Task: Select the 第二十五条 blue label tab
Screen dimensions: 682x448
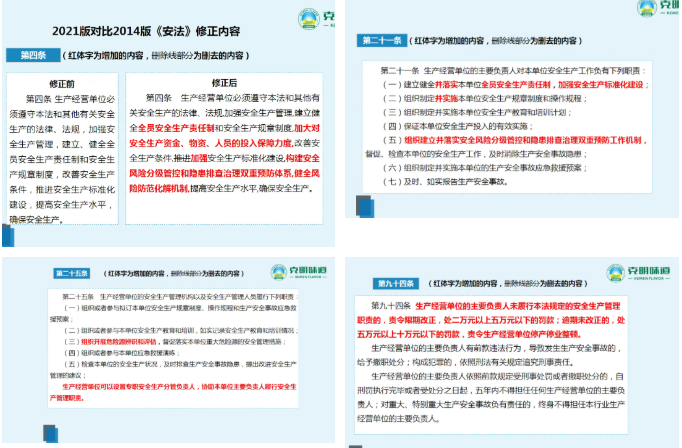Action: [72, 273]
